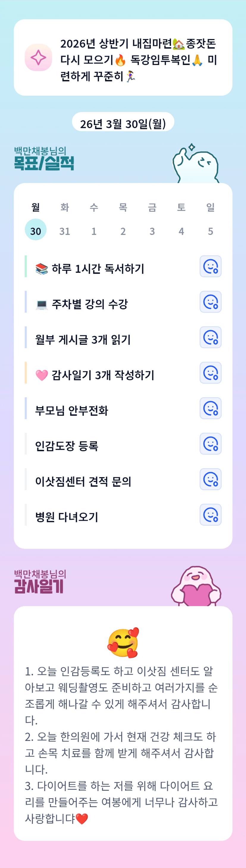246x868 pixels.
Task: Add reaction to 감사일기 3개 작성하기
Action: (x=210, y=373)
